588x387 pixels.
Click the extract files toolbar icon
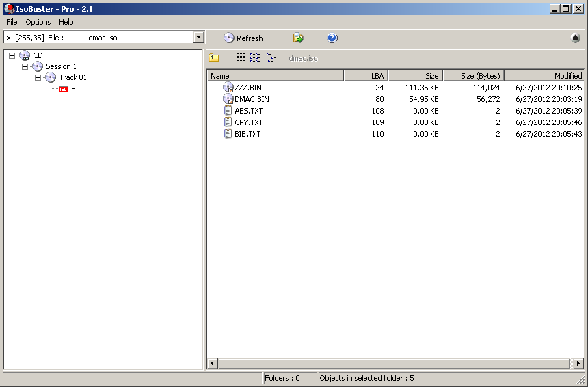pyautogui.click(x=298, y=38)
